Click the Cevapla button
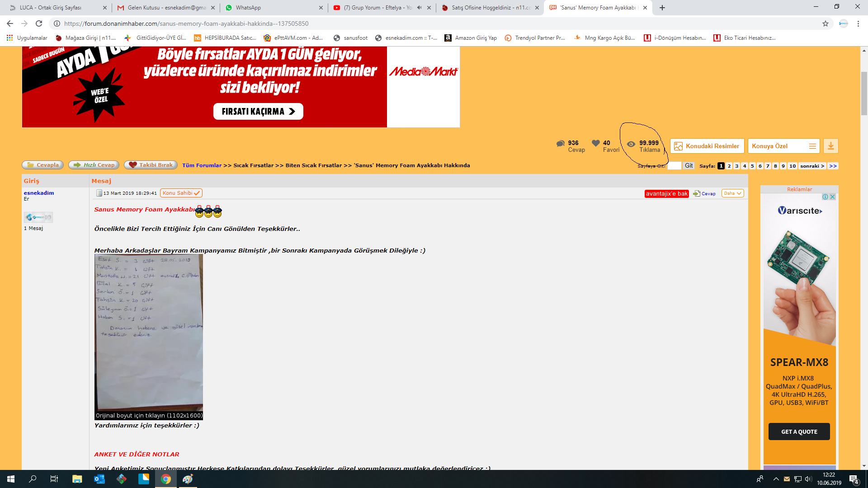868x488 pixels. pos(42,165)
